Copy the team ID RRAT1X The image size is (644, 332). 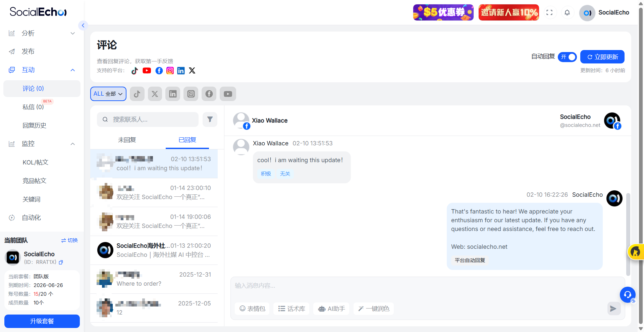61,262
